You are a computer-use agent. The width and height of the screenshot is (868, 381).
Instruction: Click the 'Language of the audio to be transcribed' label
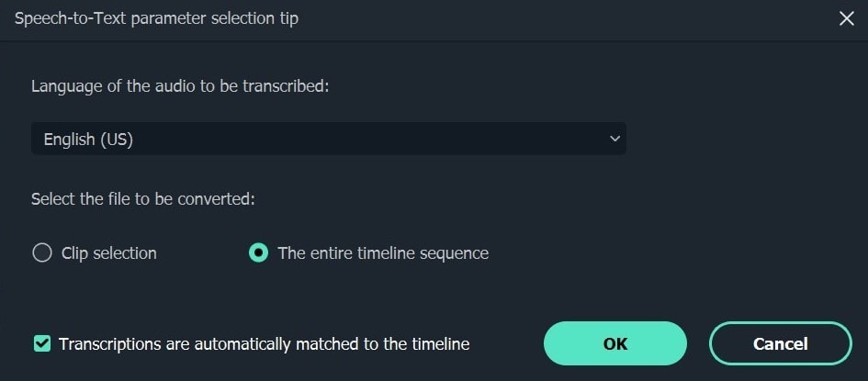click(180, 86)
